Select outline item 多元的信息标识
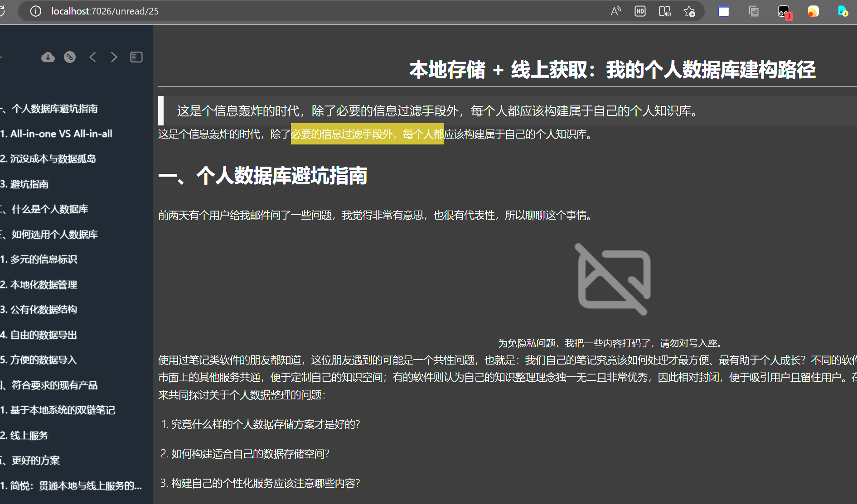Viewport: 857px width, 504px height. tap(39, 259)
